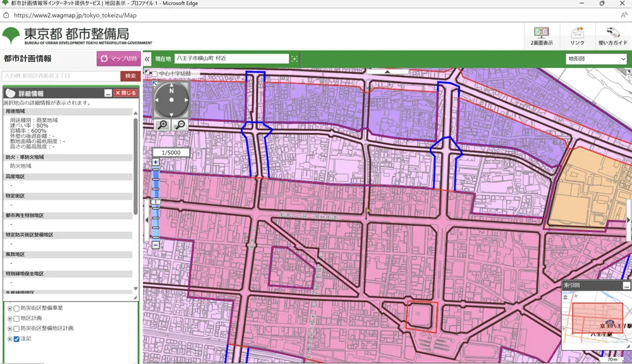632x364 pixels.
Task: Enable the 中心十字切替 checkbox
Action: (154, 74)
